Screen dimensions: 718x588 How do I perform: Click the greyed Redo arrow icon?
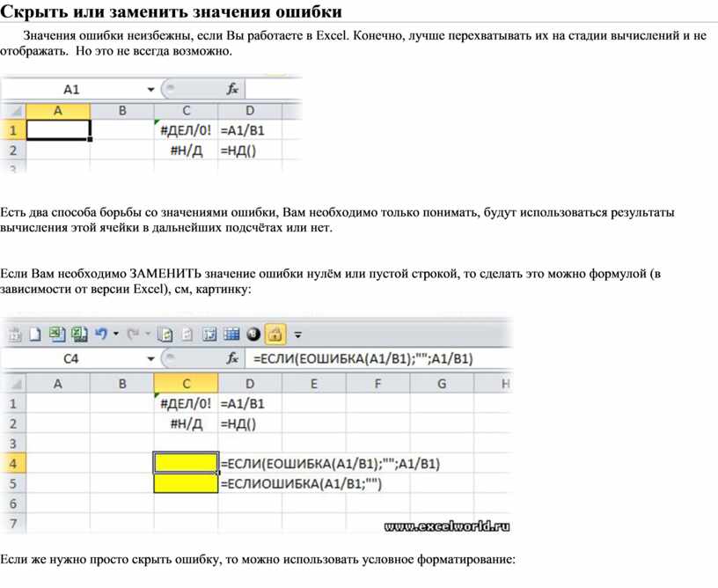[x=134, y=334]
